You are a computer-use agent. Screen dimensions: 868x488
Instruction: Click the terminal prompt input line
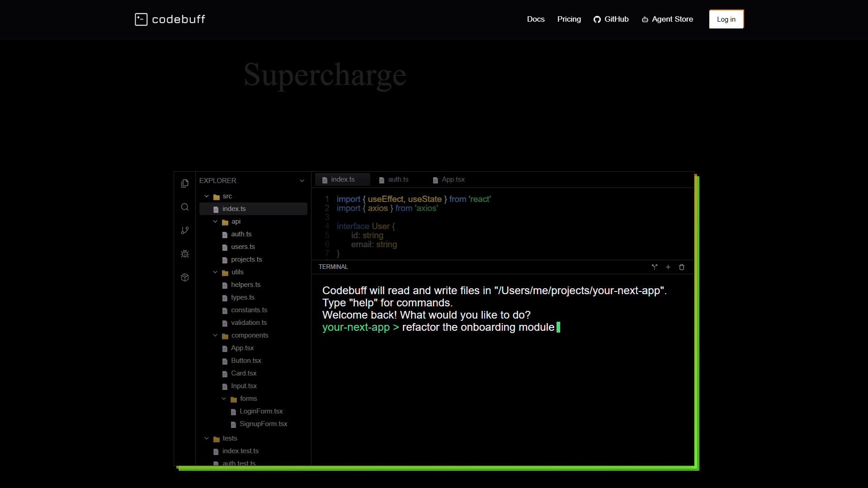pos(441,327)
